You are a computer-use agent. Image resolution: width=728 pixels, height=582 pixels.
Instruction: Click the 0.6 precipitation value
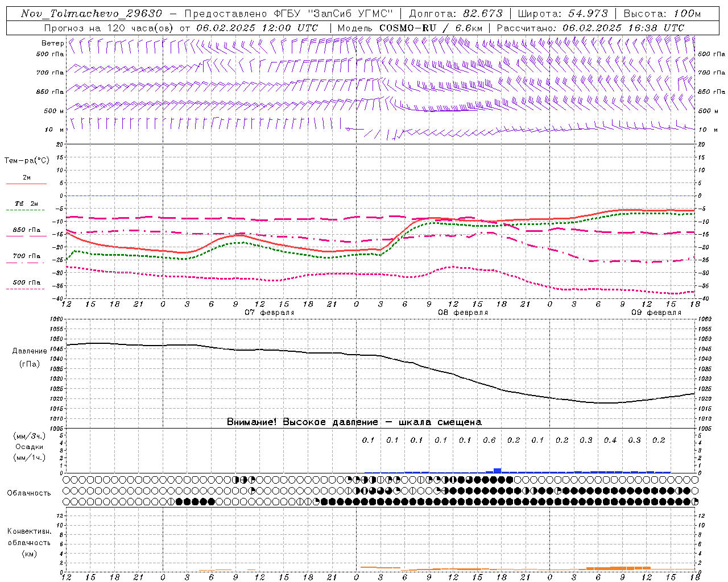[x=489, y=440]
